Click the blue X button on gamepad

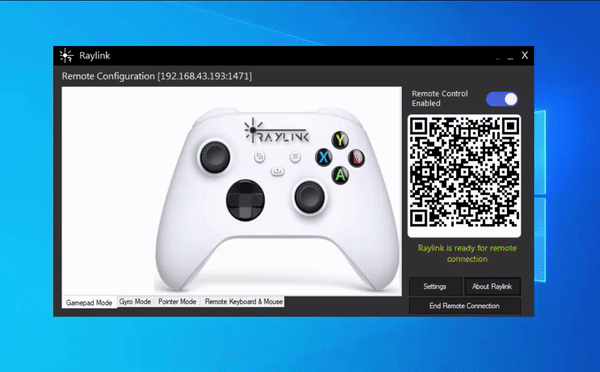(x=324, y=157)
